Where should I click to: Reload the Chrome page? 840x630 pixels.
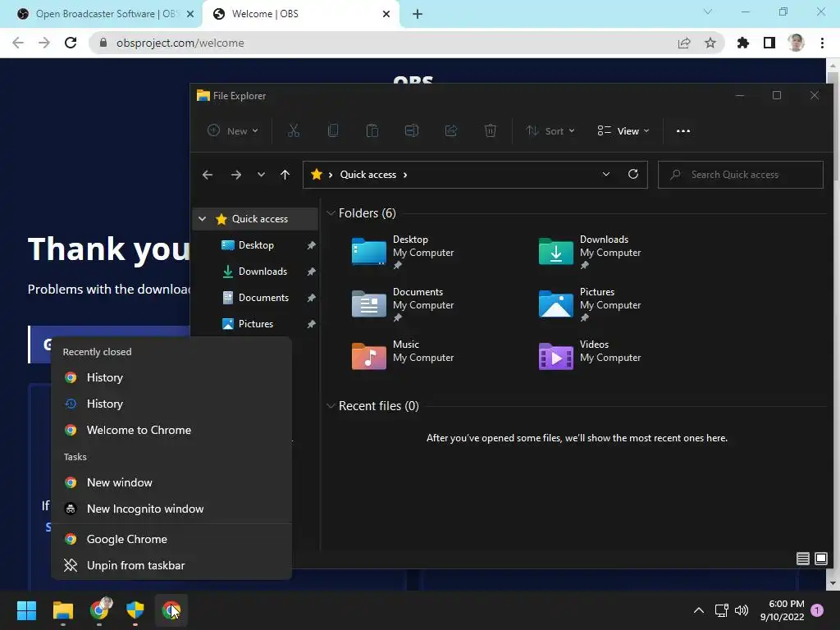71,43
